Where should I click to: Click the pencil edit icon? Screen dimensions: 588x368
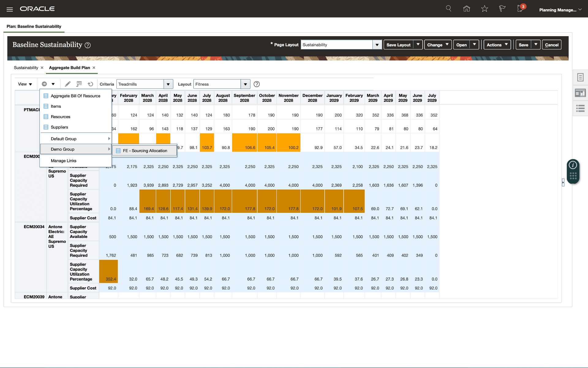point(68,84)
